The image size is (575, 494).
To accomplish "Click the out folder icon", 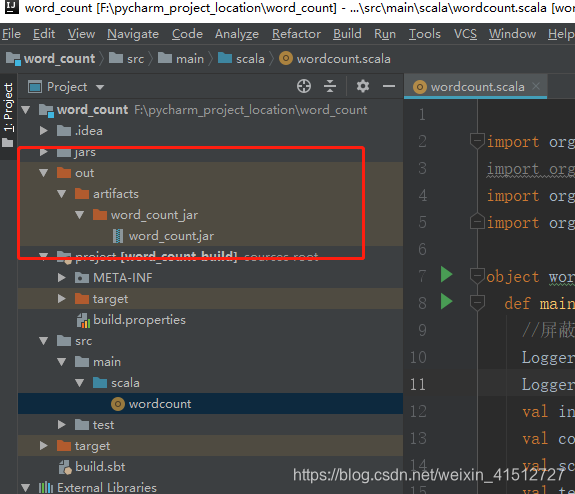I will coord(64,173).
